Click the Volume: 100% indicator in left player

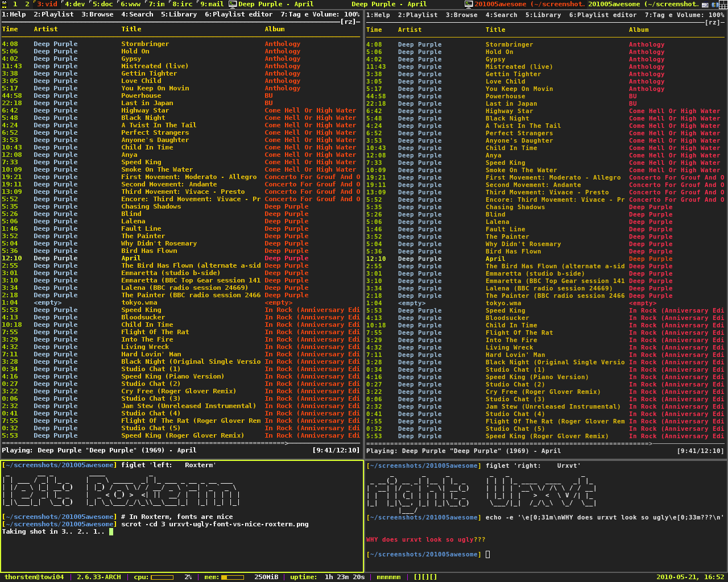[x=336, y=14]
